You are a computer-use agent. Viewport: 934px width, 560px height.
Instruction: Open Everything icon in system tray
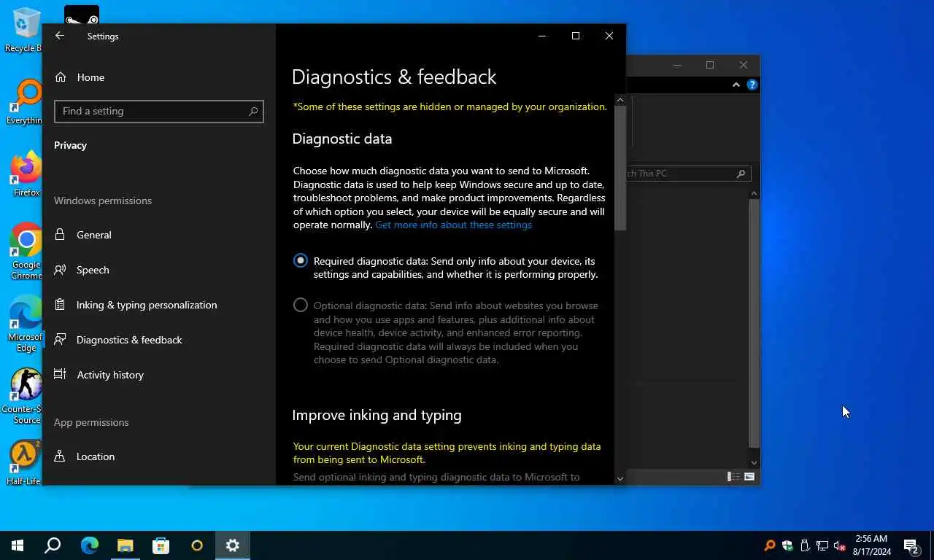pyautogui.click(x=770, y=545)
